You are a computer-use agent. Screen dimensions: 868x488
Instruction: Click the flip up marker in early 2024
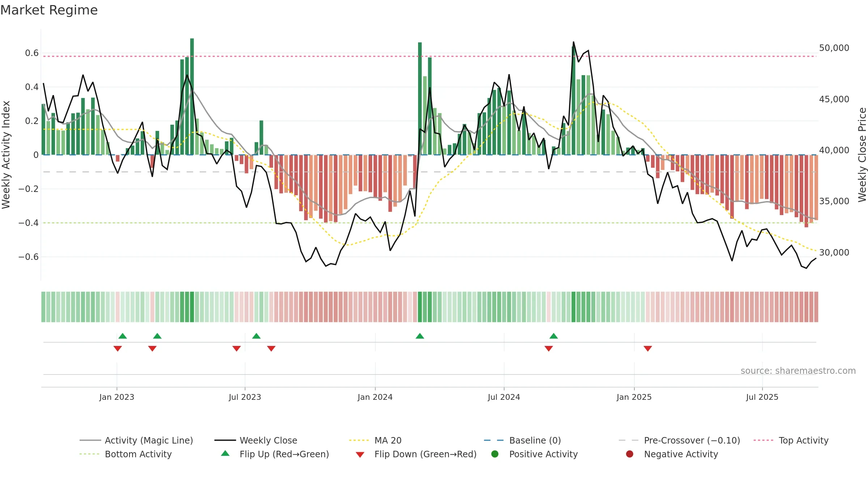point(420,336)
